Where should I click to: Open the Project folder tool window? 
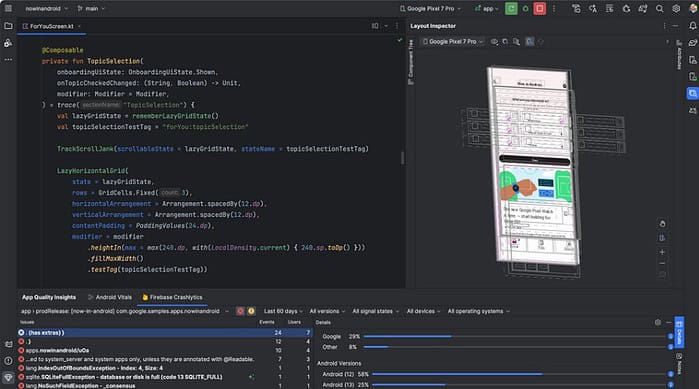(x=8, y=26)
